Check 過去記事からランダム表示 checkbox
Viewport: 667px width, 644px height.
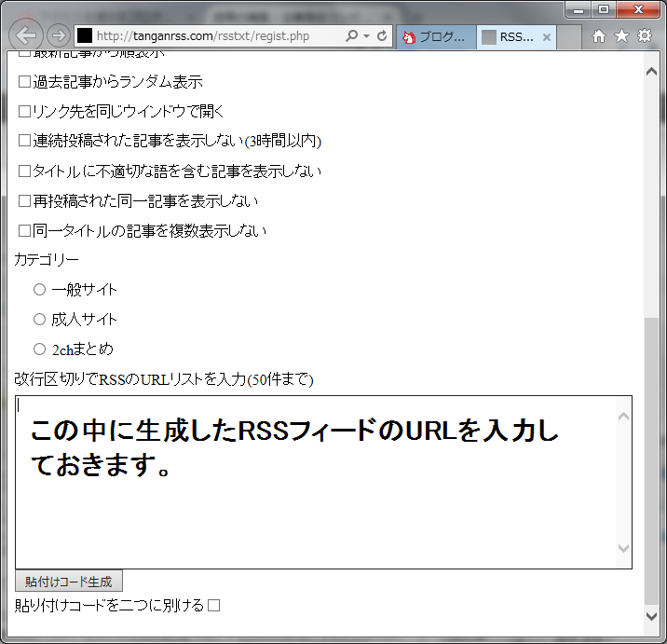pos(24,82)
